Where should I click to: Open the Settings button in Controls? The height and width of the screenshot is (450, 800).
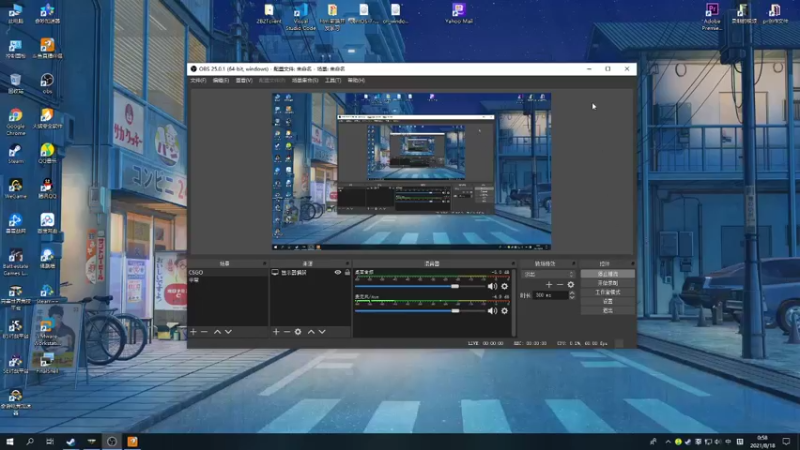[608, 302]
